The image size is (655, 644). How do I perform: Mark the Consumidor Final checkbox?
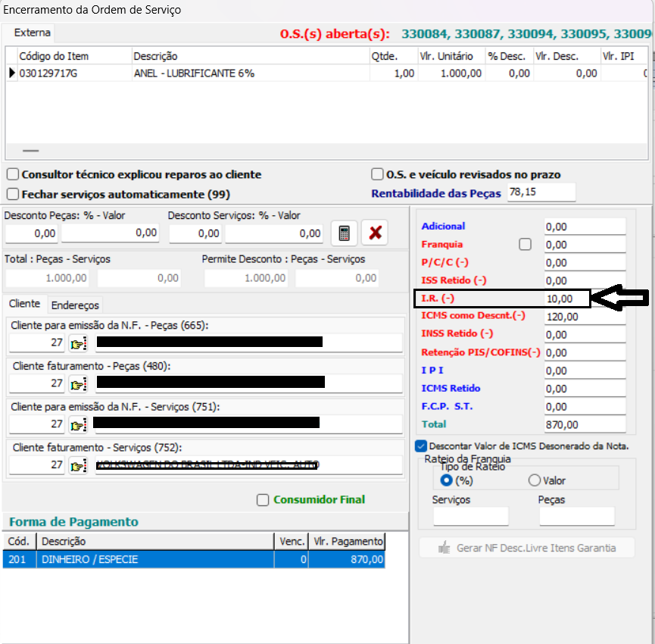[263, 500]
